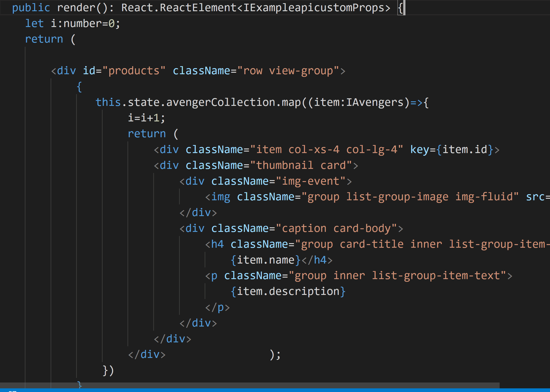Click the 'public' keyword in render declaration
Screen dimensions: 550x392
click(31, 8)
